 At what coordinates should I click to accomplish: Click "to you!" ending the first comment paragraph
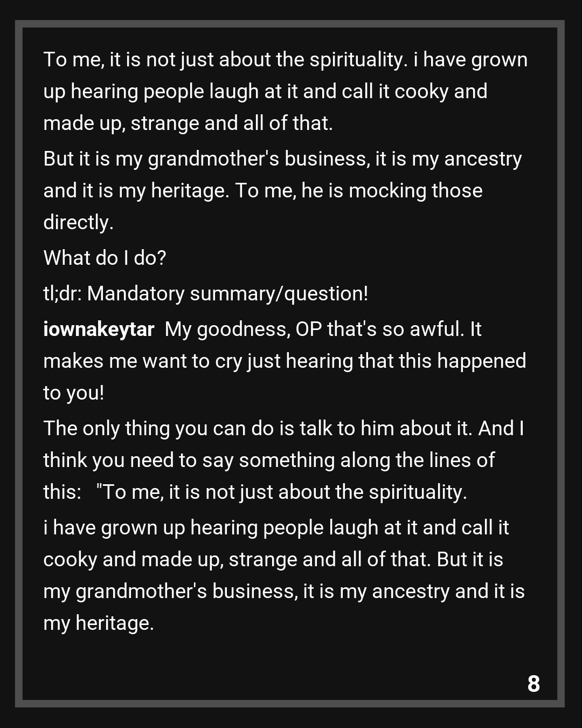[x=74, y=393]
